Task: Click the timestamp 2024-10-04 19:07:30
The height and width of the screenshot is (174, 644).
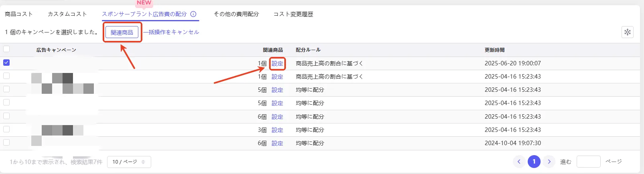Action: click(512, 143)
